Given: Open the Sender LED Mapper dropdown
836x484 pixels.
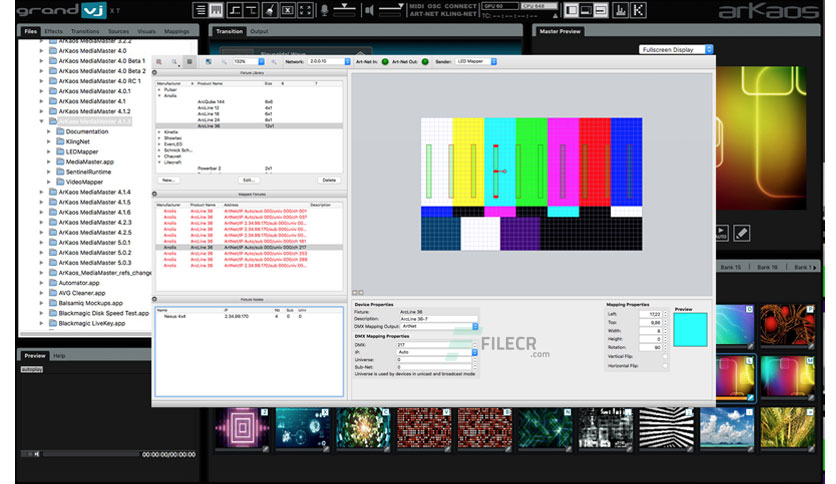Looking at the screenshot, I should coord(476,62).
